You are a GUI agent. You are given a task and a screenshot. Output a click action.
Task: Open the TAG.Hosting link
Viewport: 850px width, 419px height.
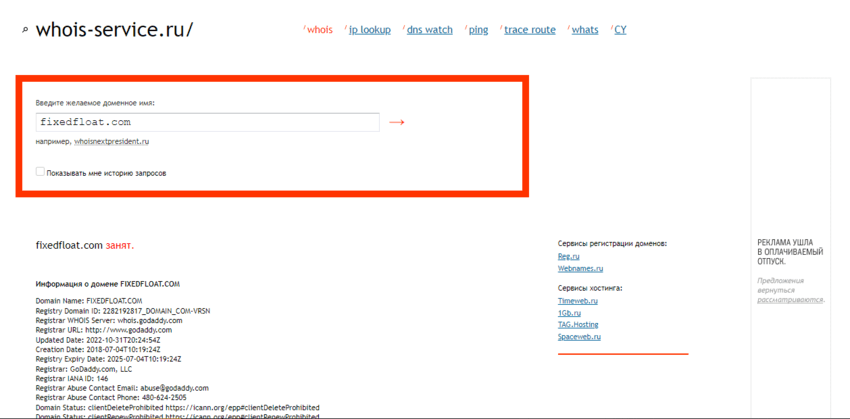pyautogui.click(x=578, y=324)
